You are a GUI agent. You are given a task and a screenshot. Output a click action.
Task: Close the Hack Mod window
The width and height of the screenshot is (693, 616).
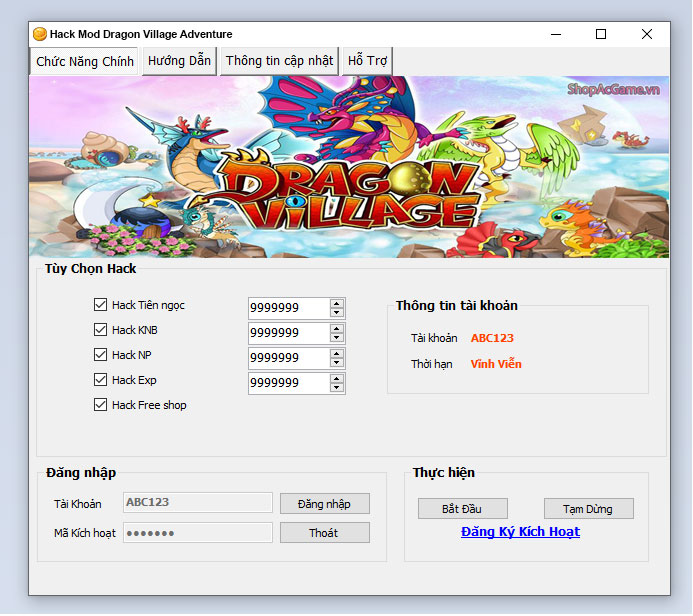pos(647,34)
